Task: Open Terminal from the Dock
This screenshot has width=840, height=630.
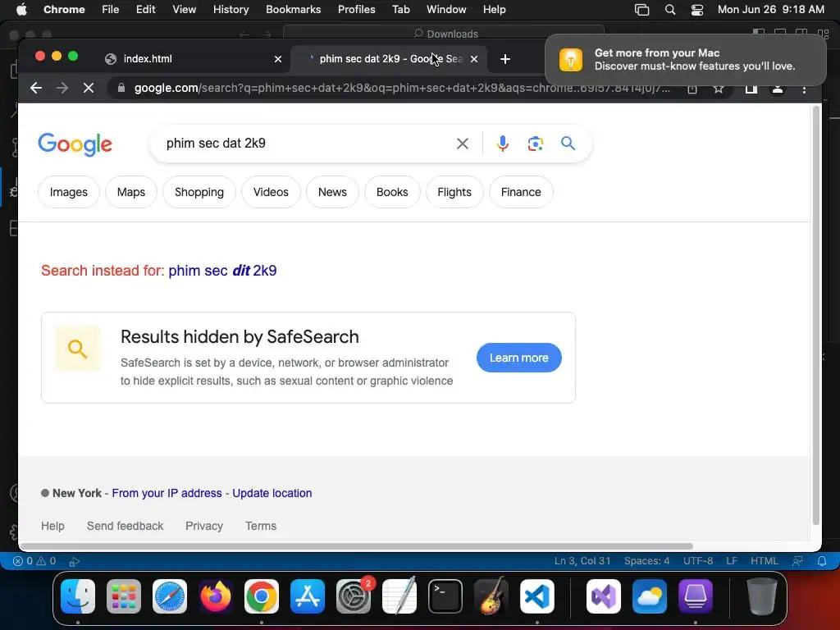Action: 445,596
